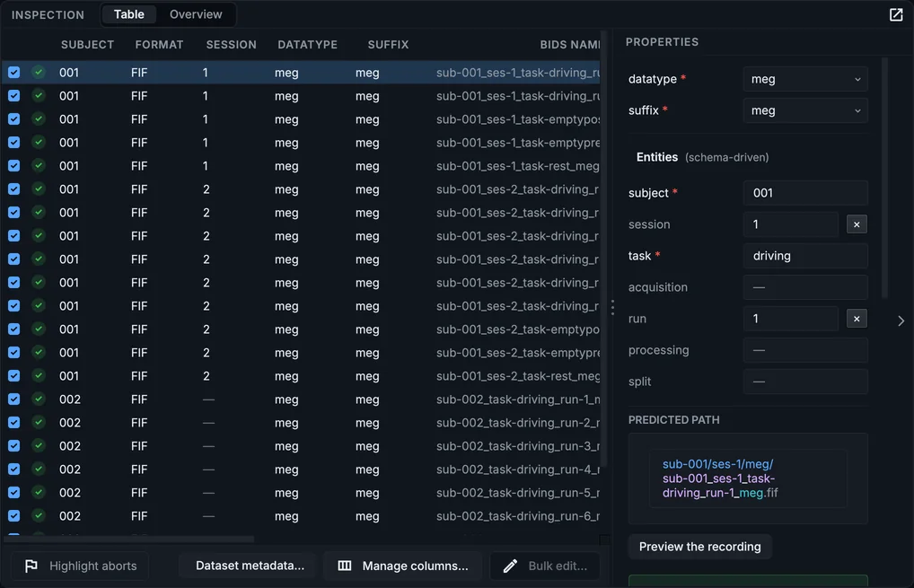Image resolution: width=914 pixels, height=588 pixels.
Task: Sort by the DATATYPE column header
Action: 308,45
